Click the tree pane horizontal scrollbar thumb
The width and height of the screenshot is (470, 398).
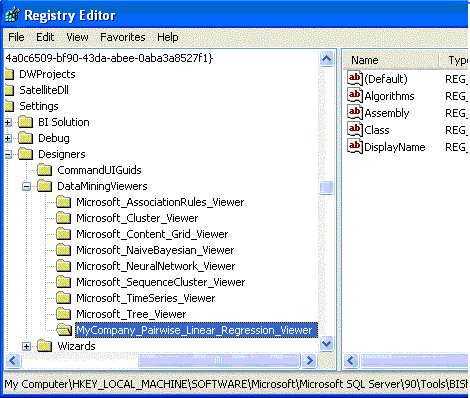click(218, 360)
